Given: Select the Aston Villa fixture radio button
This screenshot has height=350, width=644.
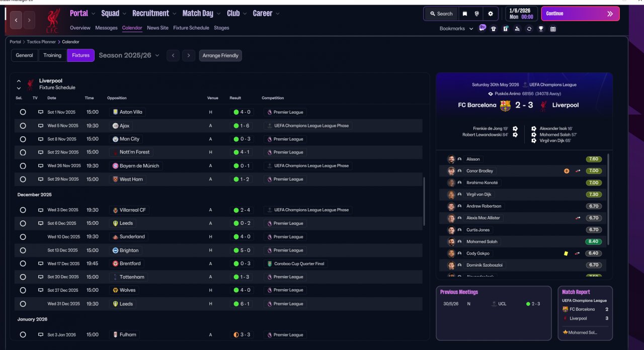Looking at the screenshot, I should point(23,112).
